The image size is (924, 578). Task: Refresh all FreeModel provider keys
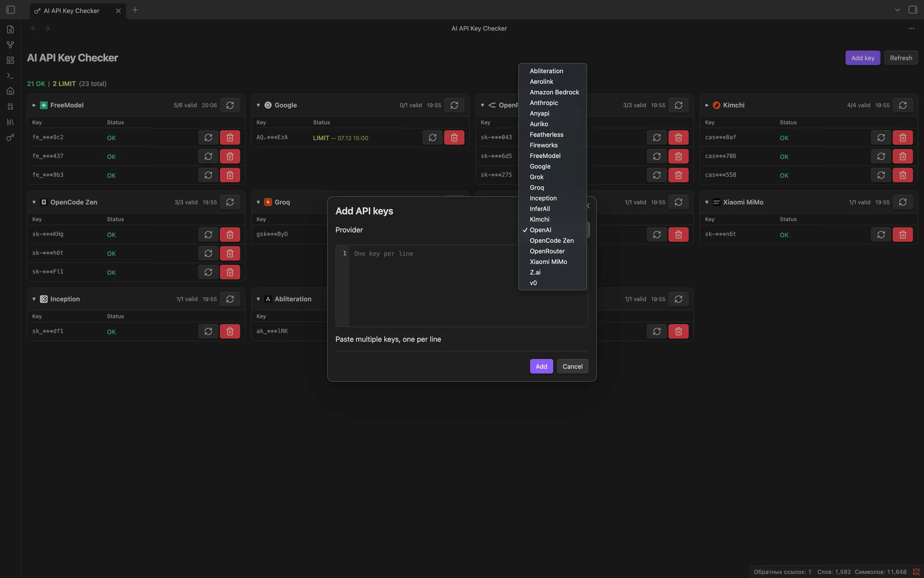point(230,105)
